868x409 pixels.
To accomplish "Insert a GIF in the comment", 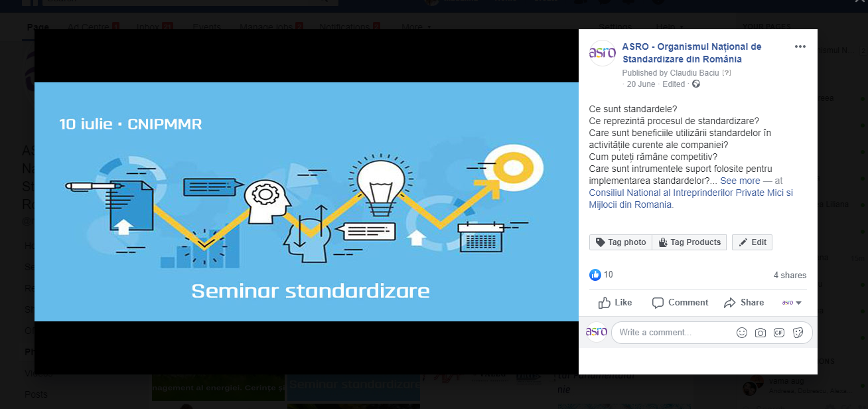I will (x=779, y=333).
